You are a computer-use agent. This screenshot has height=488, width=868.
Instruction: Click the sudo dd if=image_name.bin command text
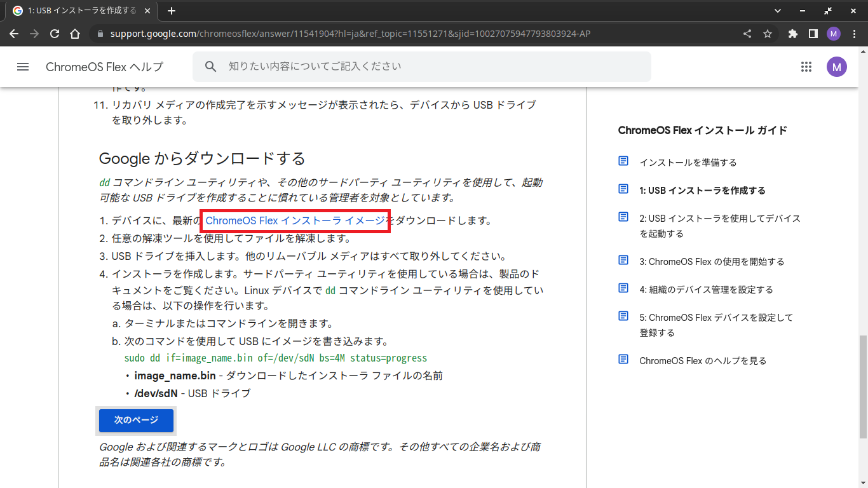point(276,358)
